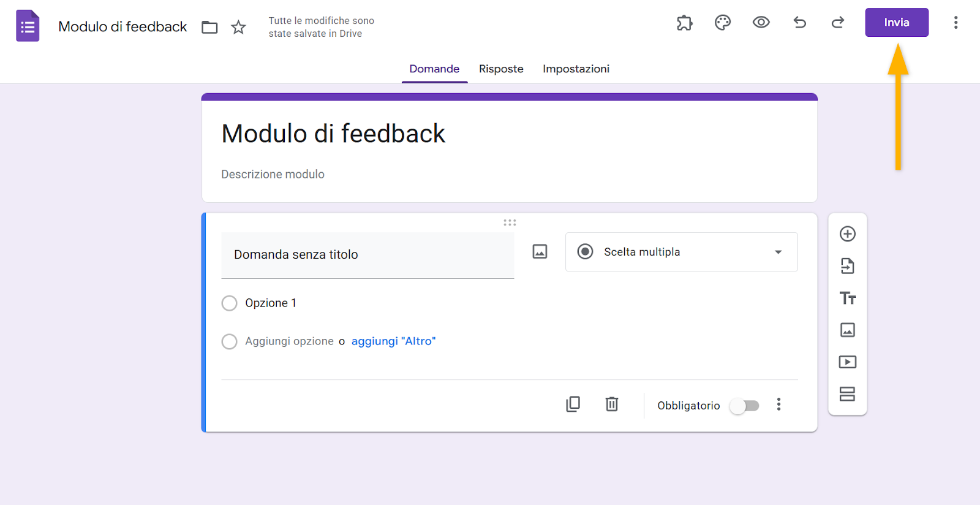Select the Opzione 1 radio button

pyautogui.click(x=230, y=303)
